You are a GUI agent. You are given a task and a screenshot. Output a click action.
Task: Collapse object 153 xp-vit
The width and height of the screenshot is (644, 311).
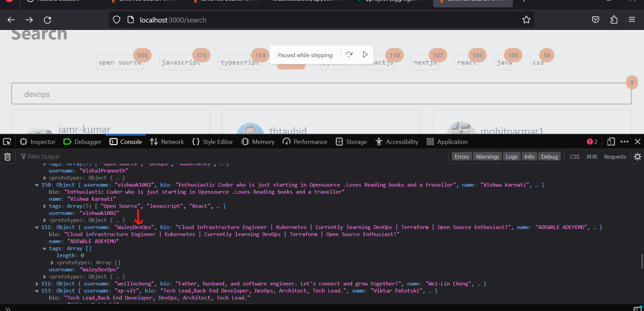pos(37,291)
